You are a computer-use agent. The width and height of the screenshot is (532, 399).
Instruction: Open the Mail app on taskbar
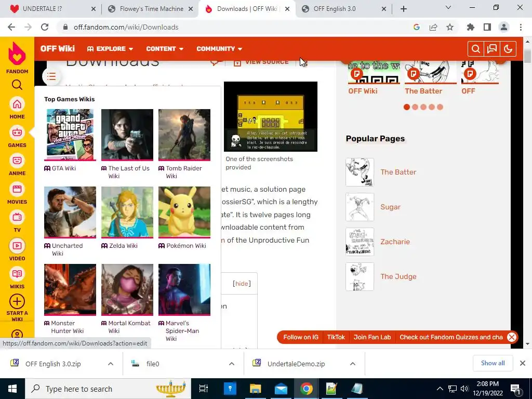coord(281,389)
